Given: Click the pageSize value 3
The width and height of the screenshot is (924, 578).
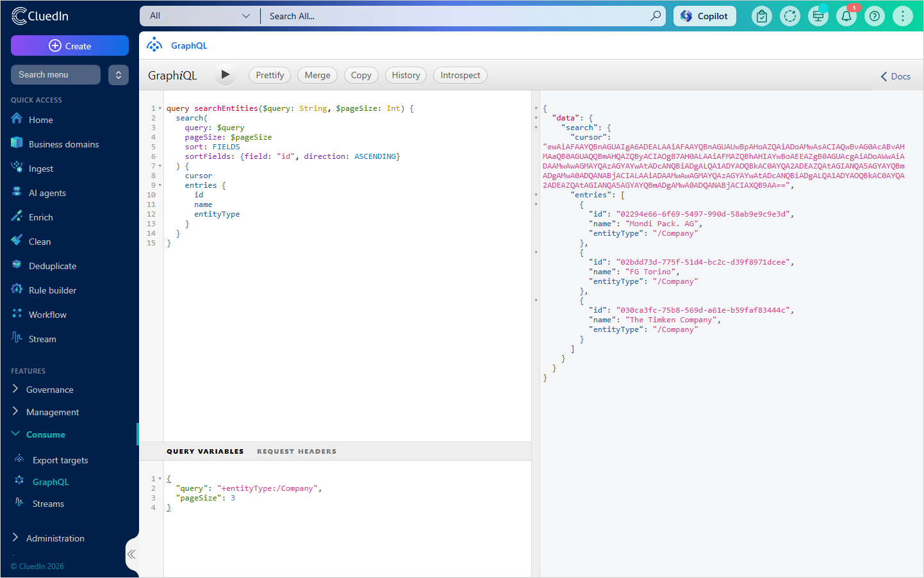Looking at the screenshot, I should point(233,498).
